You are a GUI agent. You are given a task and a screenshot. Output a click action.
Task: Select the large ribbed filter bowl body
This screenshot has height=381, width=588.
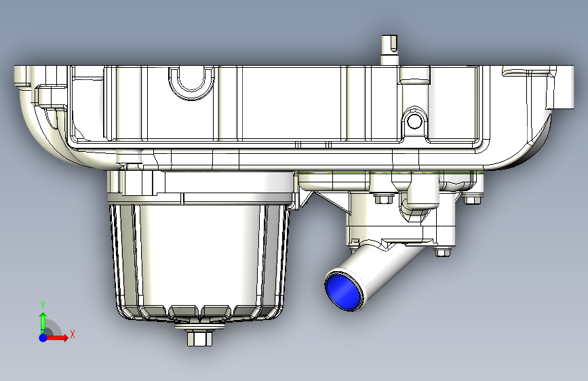click(x=199, y=262)
